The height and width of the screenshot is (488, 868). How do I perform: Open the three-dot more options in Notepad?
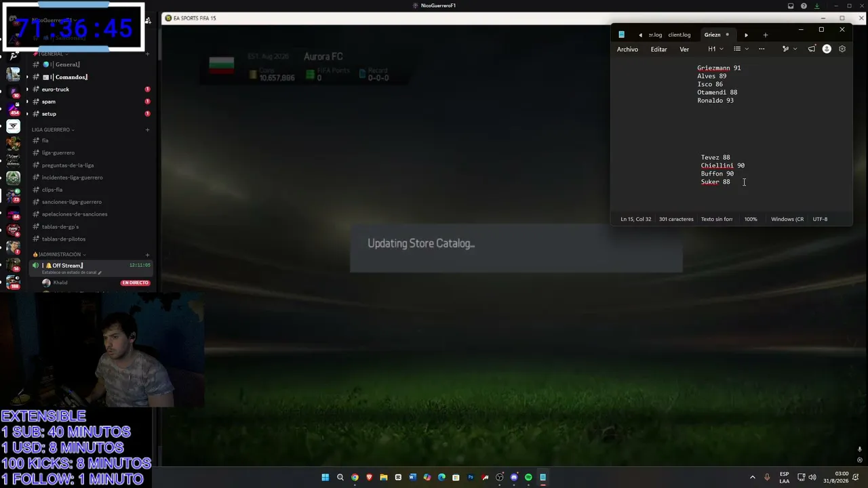pos(762,49)
